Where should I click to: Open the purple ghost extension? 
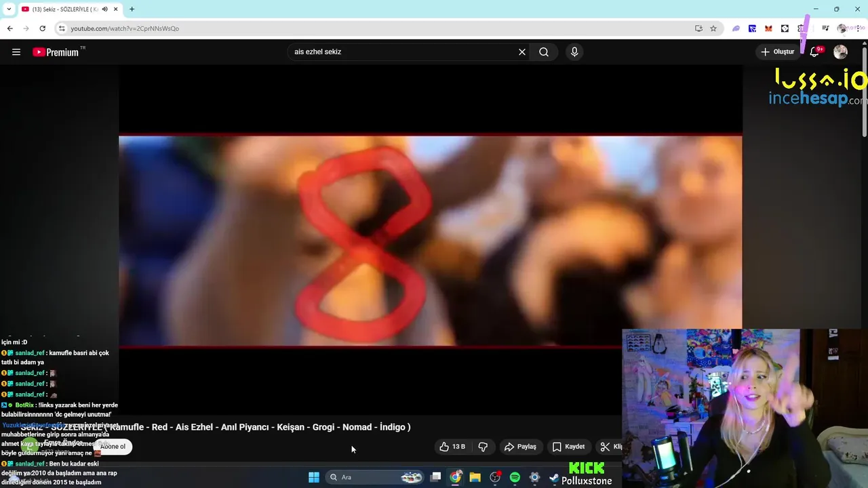[x=736, y=28]
